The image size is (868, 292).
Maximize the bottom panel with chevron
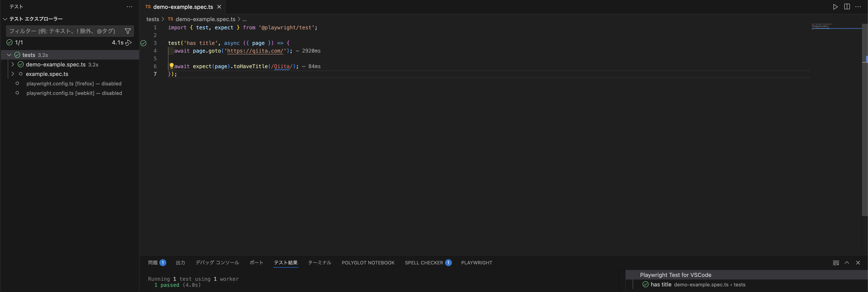[x=847, y=263]
